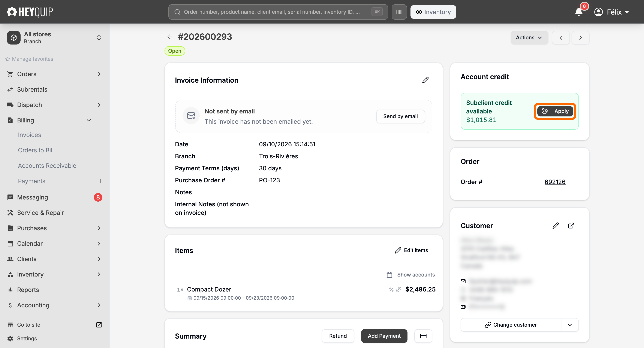Screen dimensions: 644x348
Task: Click the percent discount icon on Compact Dozer
Action: [x=391, y=289]
